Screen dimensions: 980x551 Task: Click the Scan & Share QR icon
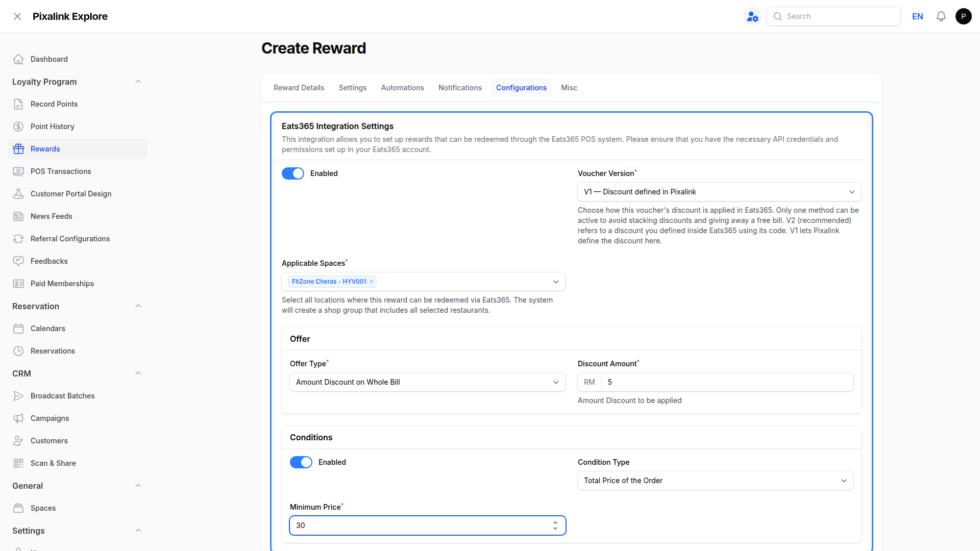point(18,463)
